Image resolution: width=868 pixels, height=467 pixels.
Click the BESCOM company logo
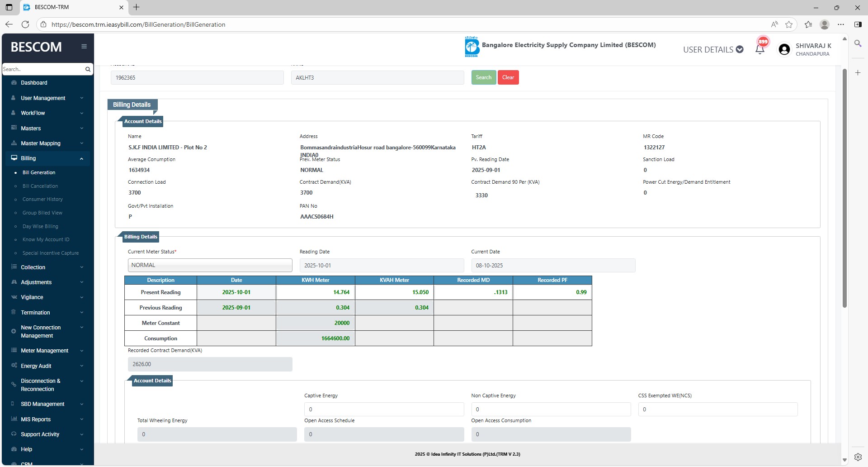tap(472, 47)
